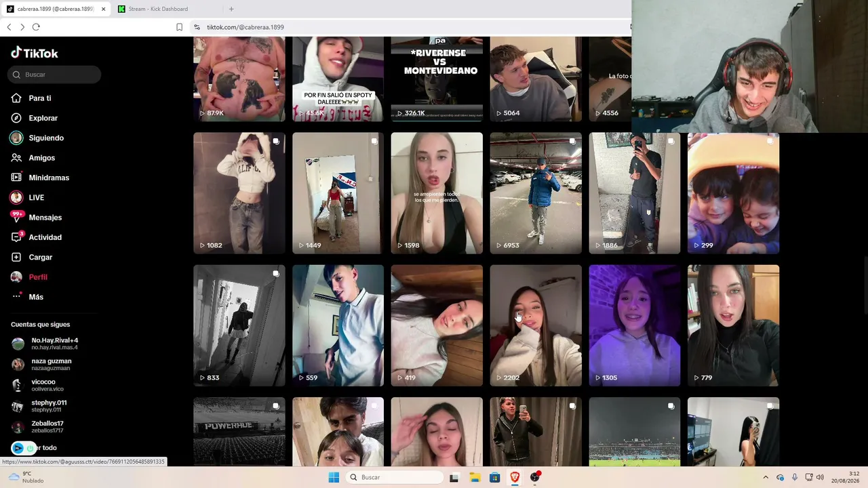Open Task View from the taskbar
This screenshot has width=868, height=488.
(x=454, y=477)
